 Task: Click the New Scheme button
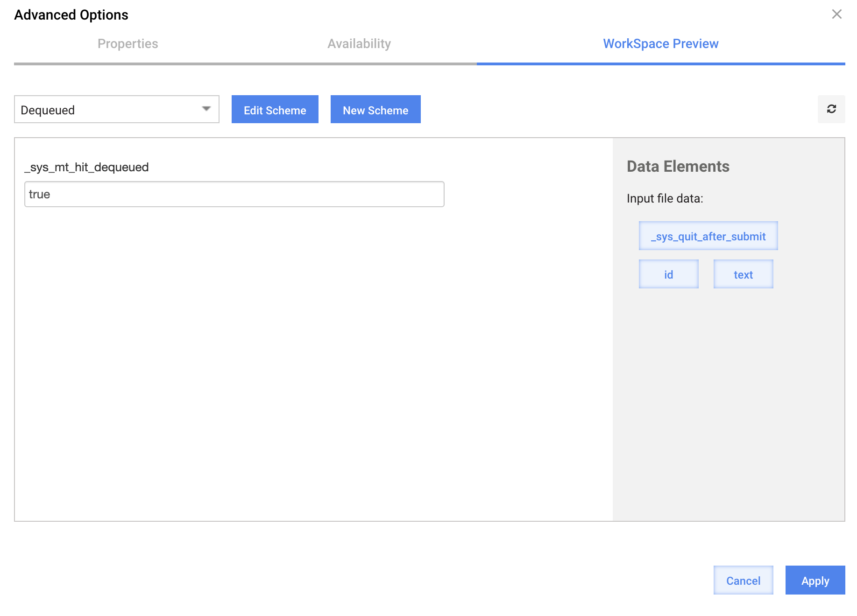(x=375, y=110)
